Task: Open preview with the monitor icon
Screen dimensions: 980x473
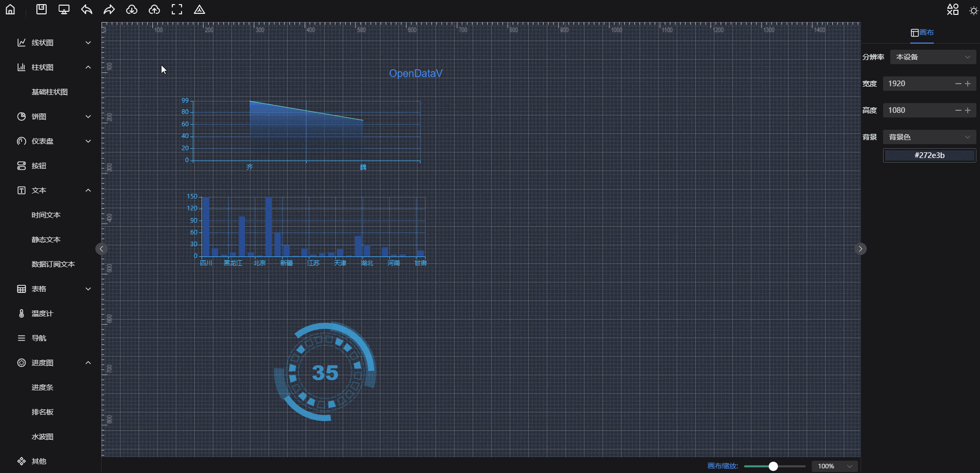Action: click(x=64, y=9)
